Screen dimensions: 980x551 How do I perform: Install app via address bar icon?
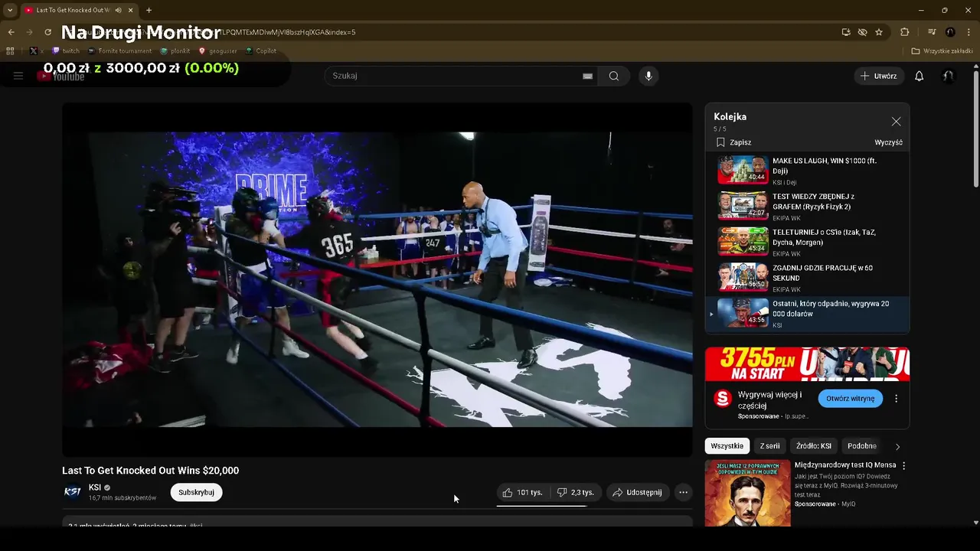pos(845,32)
